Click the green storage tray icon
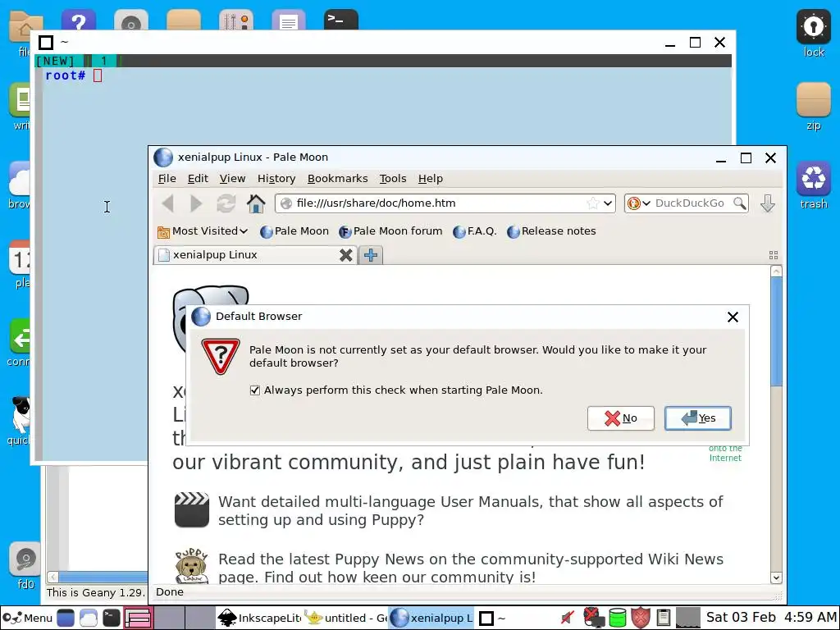The image size is (840, 630). pos(617,618)
